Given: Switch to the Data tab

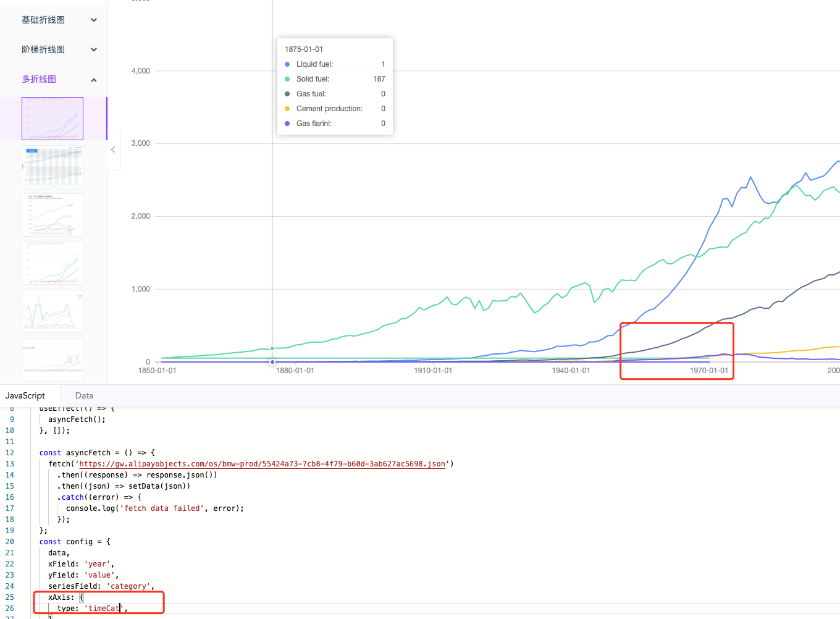Looking at the screenshot, I should [x=84, y=395].
